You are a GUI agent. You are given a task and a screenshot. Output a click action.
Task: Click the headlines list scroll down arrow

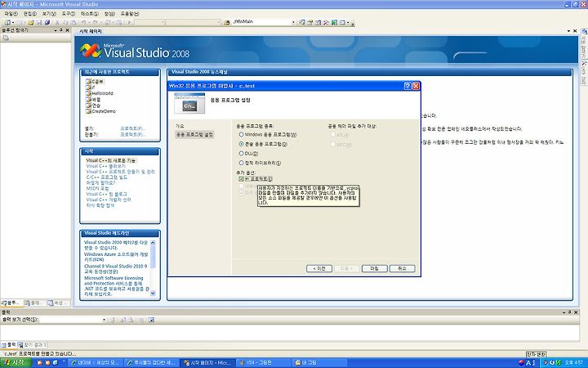pyautogui.click(x=153, y=294)
